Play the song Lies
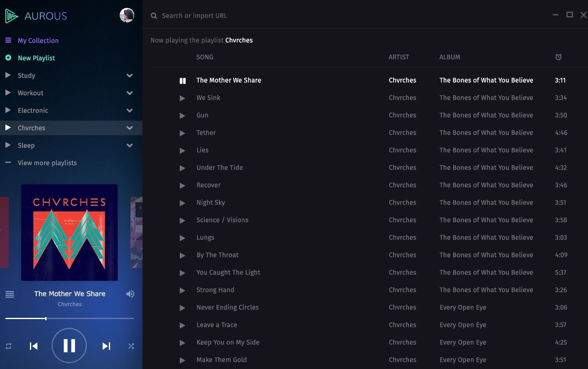Image resolution: width=588 pixels, height=369 pixels. tap(182, 151)
